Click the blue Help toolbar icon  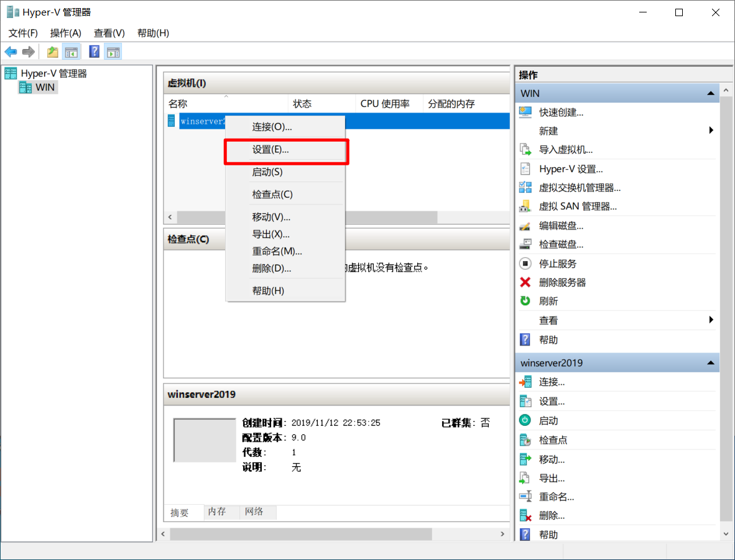point(95,52)
